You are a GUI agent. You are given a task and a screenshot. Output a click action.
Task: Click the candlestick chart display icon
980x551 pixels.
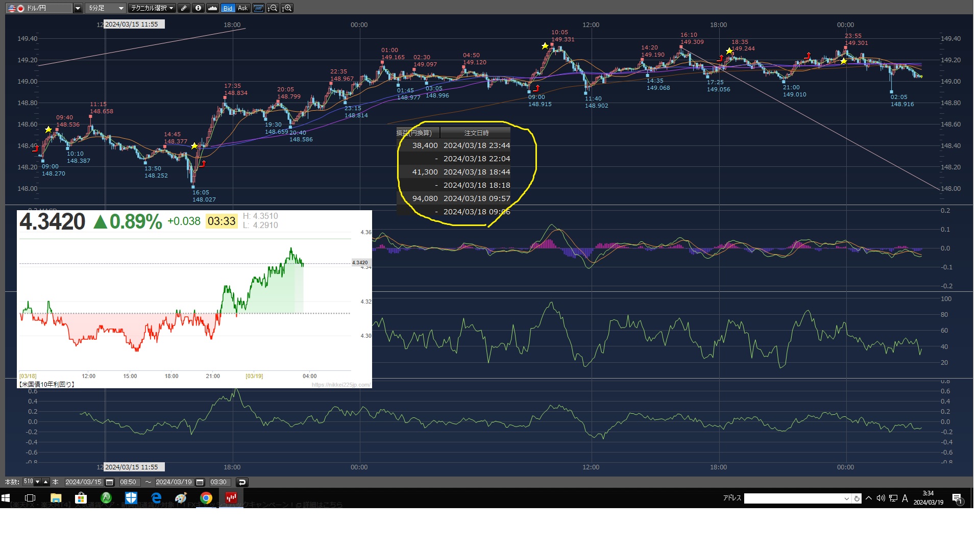click(x=258, y=8)
